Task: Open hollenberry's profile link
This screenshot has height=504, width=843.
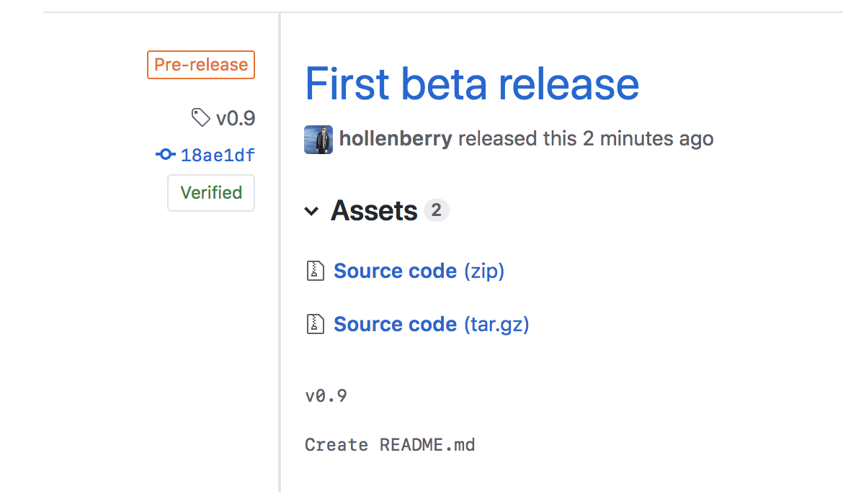Action: pos(396,139)
